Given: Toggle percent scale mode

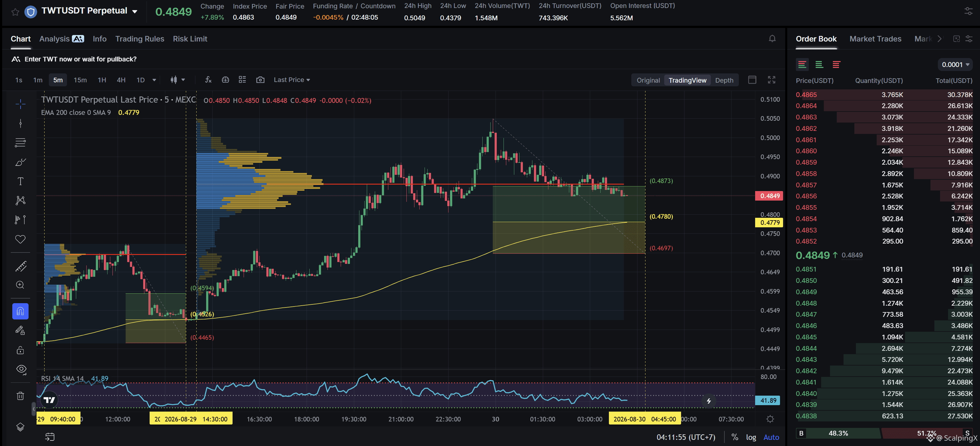Looking at the screenshot, I should (x=735, y=437).
